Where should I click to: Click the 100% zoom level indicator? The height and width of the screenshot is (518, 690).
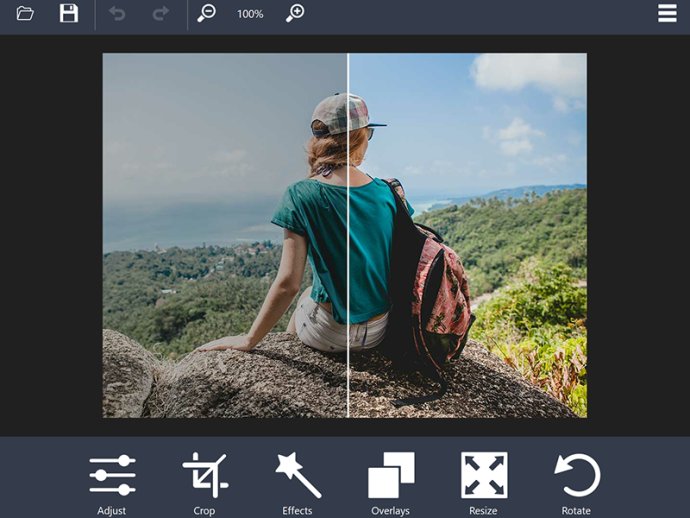[x=250, y=14]
